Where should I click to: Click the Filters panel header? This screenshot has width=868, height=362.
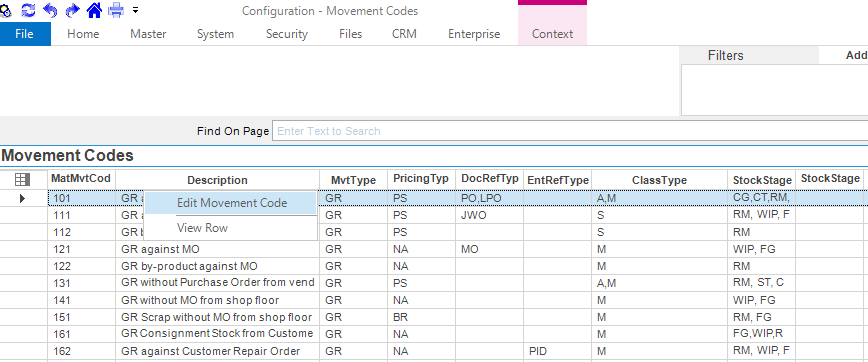click(x=725, y=55)
